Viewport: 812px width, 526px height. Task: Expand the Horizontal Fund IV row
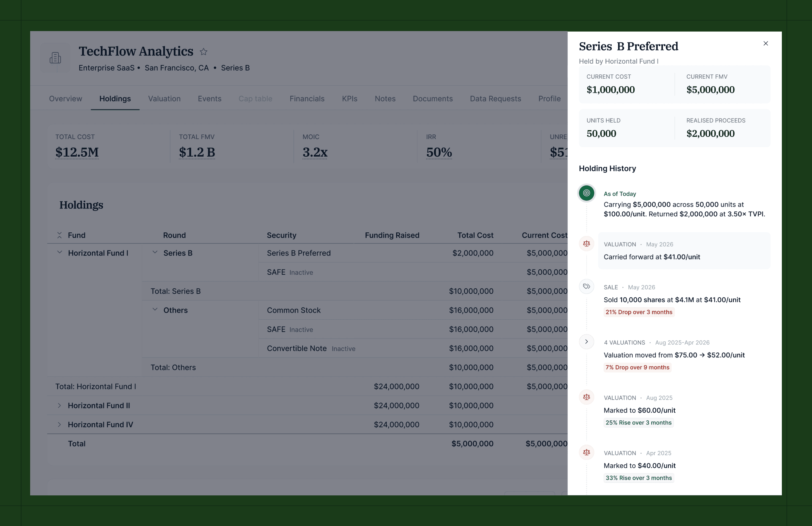pyautogui.click(x=59, y=425)
